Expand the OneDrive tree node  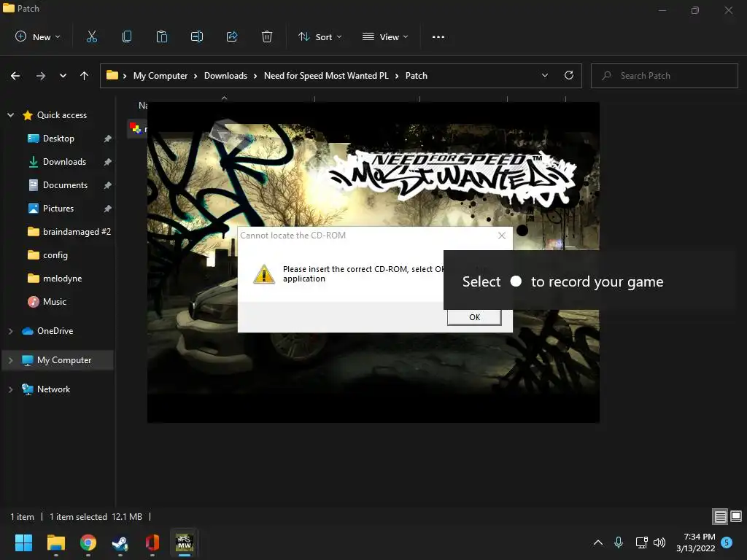(x=10, y=331)
